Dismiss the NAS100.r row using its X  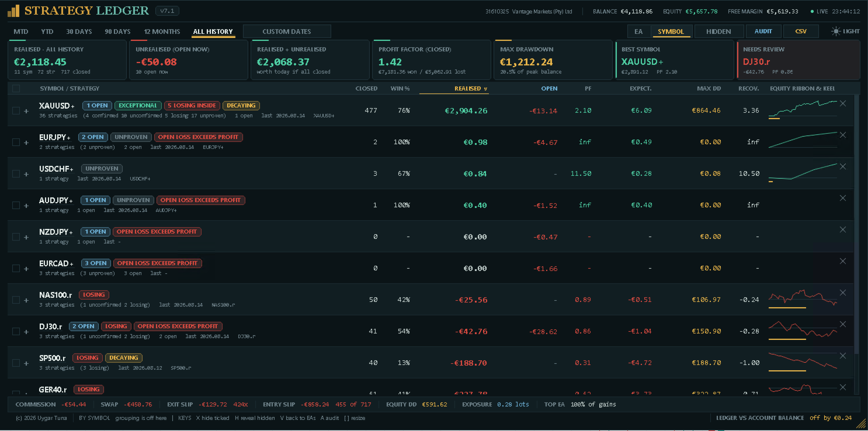(842, 293)
